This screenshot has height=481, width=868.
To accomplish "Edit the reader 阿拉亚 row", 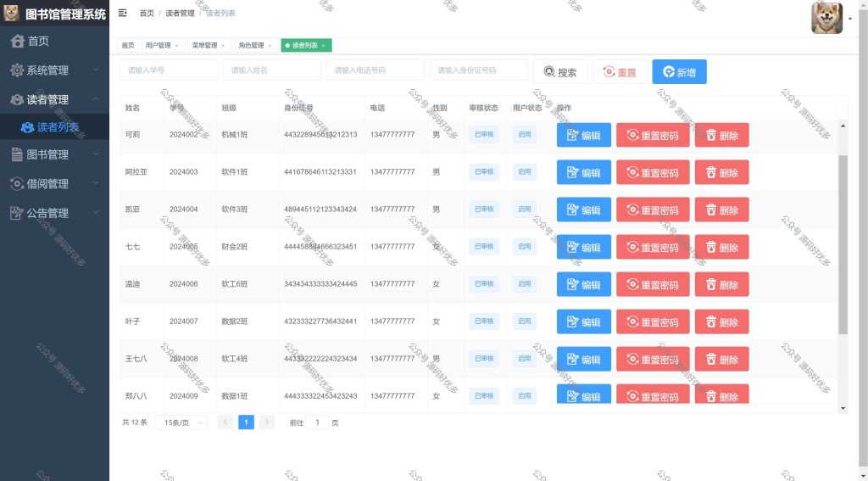I will [584, 172].
